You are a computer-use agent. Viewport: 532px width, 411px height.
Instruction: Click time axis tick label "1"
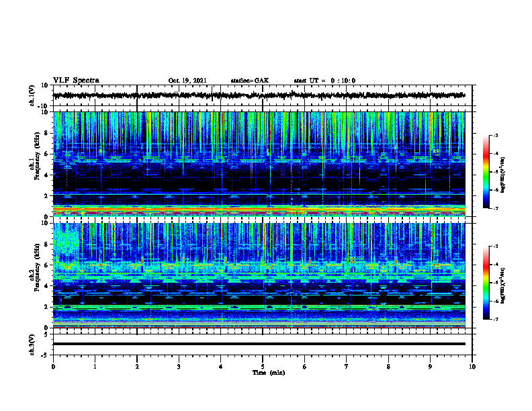95,367
